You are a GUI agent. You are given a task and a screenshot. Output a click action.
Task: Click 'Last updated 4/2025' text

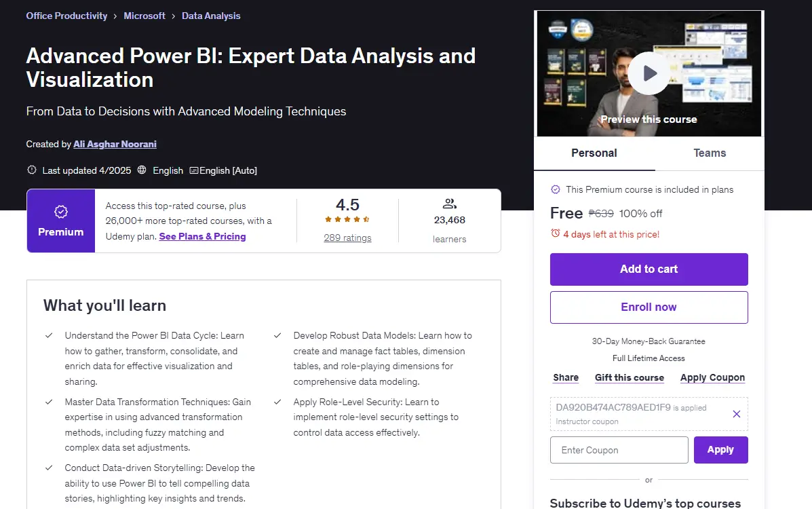(86, 170)
